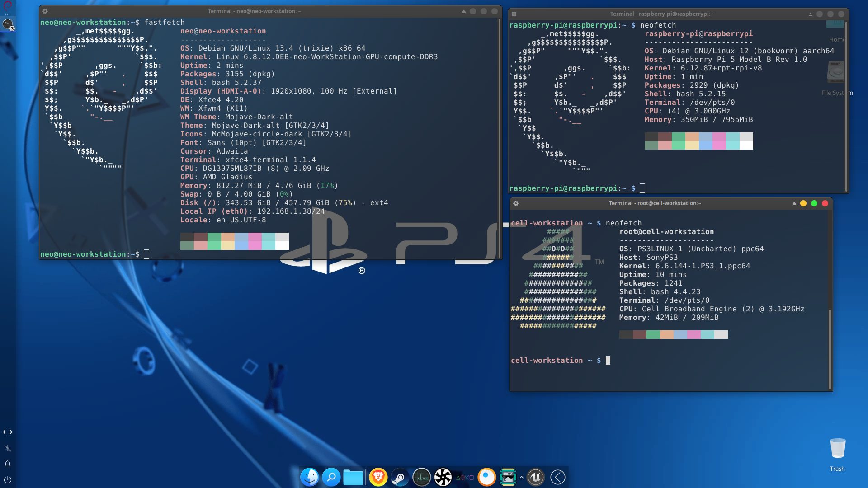Viewport: 868px width, 488px height.
Task: Open the orange circle app in dock
Action: [487, 477]
